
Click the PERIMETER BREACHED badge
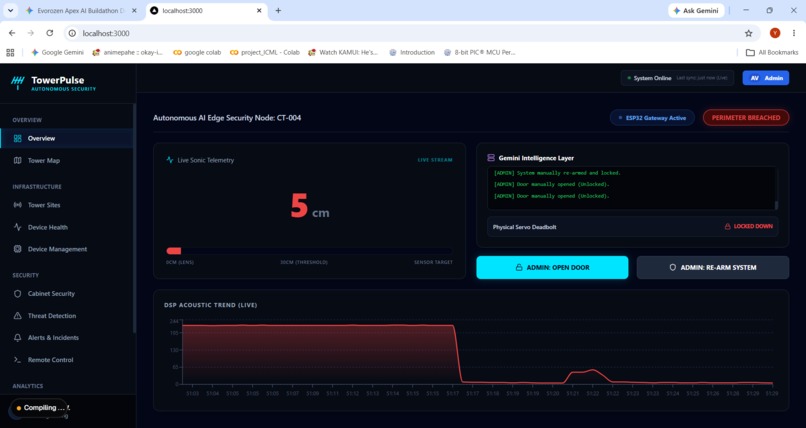tap(746, 118)
